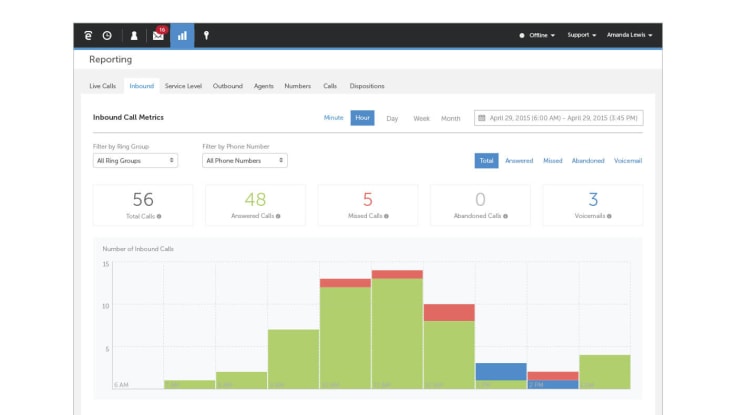Open the contacts person icon

(x=134, y=36)
